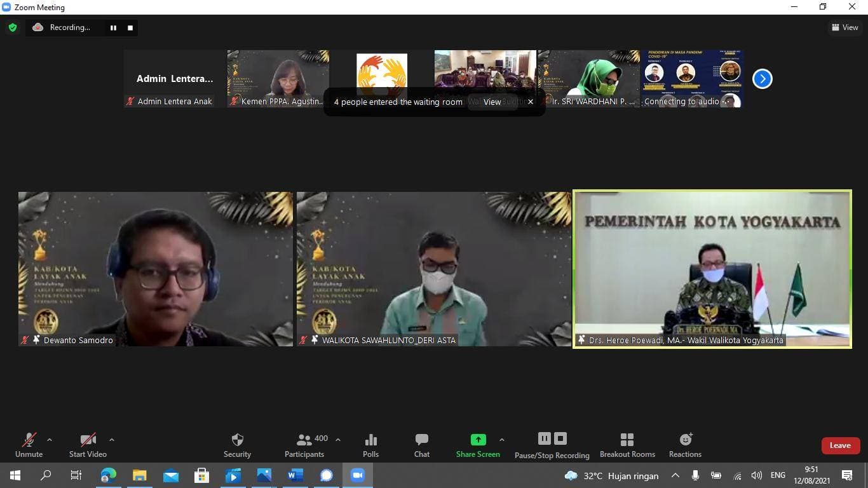Open File Explorer from taskbar
The height and width of the screenshot is (488, 868).
139,475
